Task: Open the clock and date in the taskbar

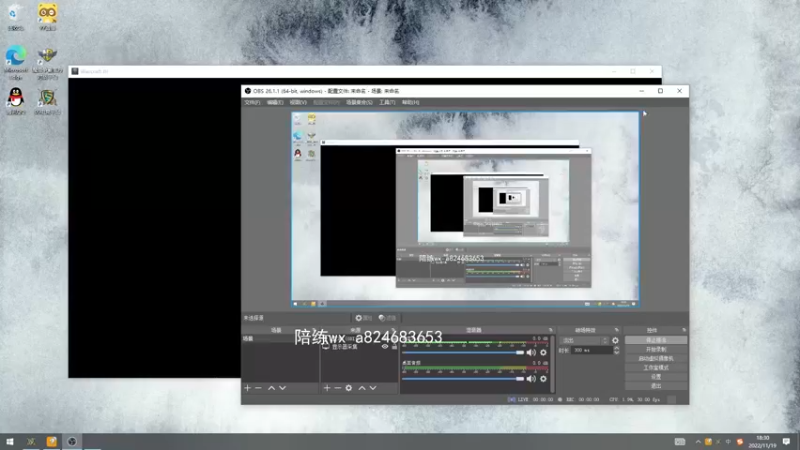Action: tap(762, 442)
